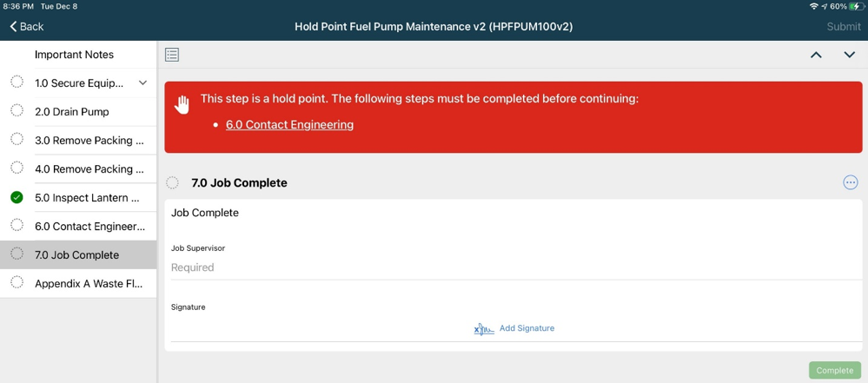Go to next step with down chevron
This screenshot has width=868, height=383.
click(849, 55)
